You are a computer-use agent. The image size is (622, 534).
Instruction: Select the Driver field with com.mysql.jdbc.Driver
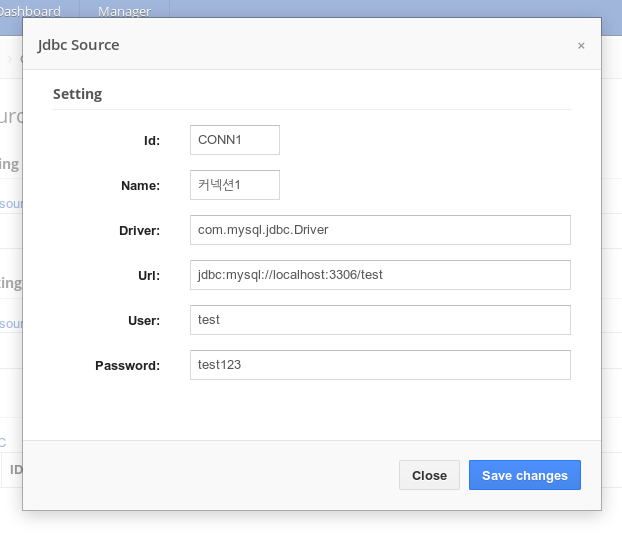point(380,230)
